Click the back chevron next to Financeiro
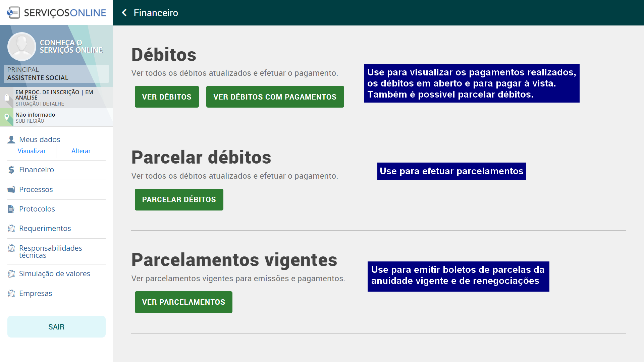This screenshot has width=644, height=362. coord(124,13)
